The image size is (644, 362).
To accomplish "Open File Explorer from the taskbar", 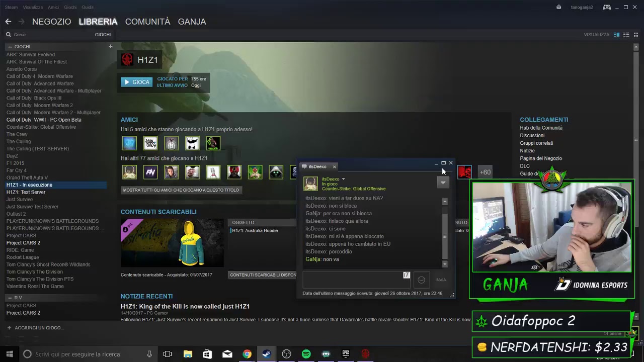I will tap(188, 354).
